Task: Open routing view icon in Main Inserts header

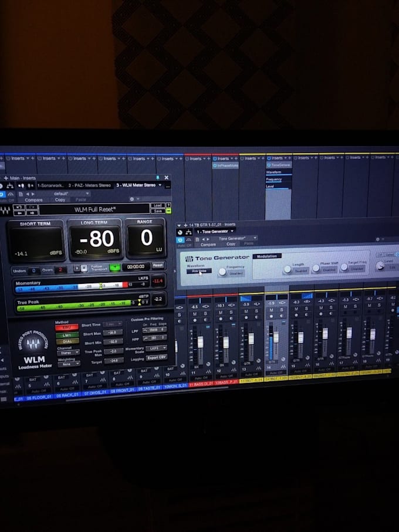Action: 10,186
